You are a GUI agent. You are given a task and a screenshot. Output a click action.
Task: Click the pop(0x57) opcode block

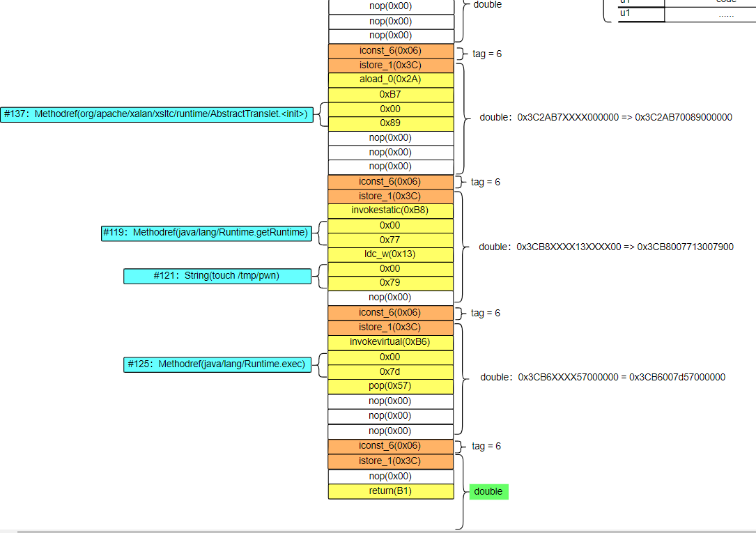(390, 385)
